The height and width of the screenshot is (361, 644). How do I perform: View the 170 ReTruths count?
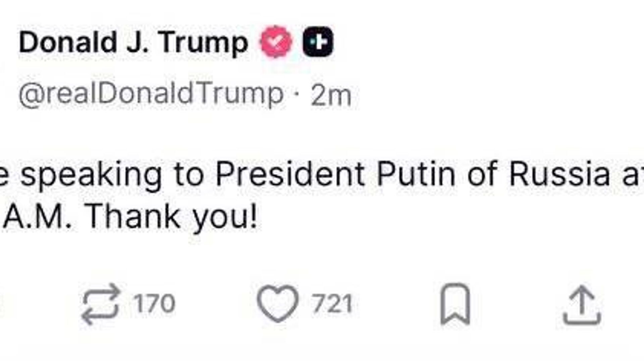tap(154, 304)
